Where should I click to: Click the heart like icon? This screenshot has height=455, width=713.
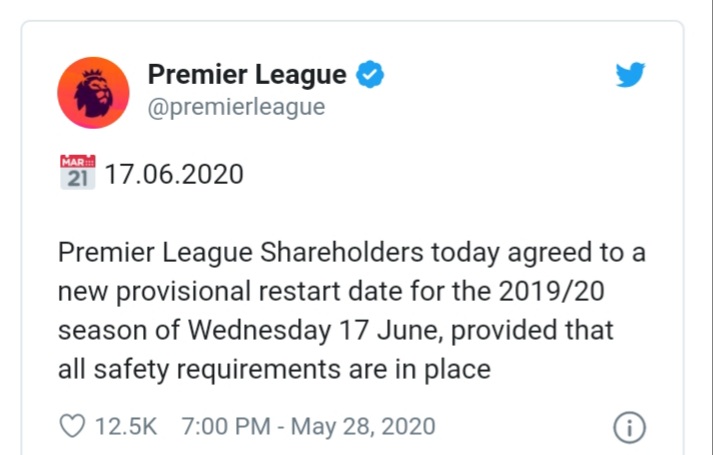(72, 426)
